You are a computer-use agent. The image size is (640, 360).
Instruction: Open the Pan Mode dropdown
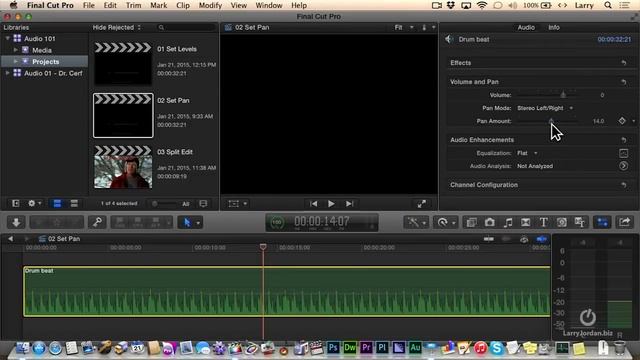click(544, 108)
